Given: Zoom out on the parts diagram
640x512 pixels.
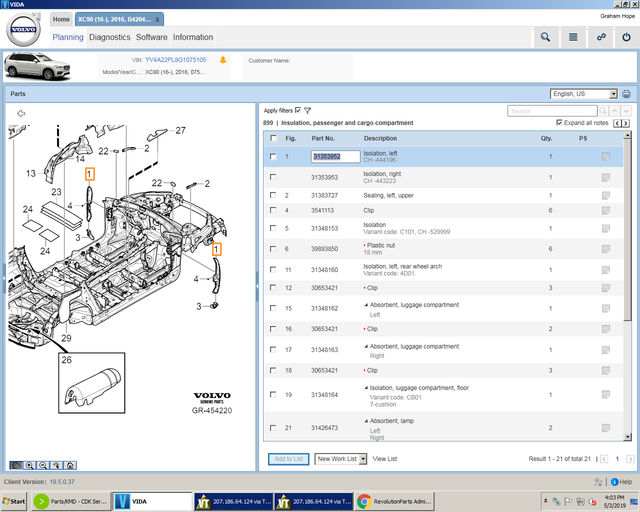Looking at the screenshot, I should point(44,465).
